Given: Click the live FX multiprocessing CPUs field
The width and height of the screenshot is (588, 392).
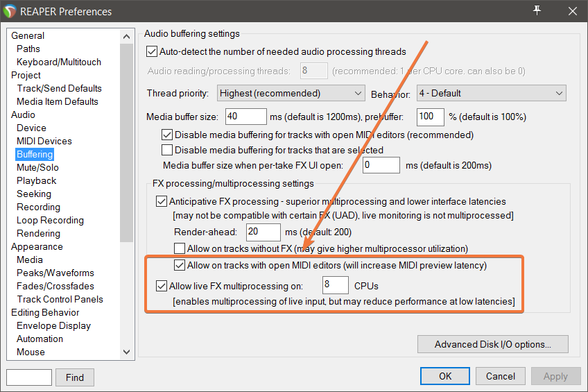Looking at the screenshot, I should (x=335, y=285).
